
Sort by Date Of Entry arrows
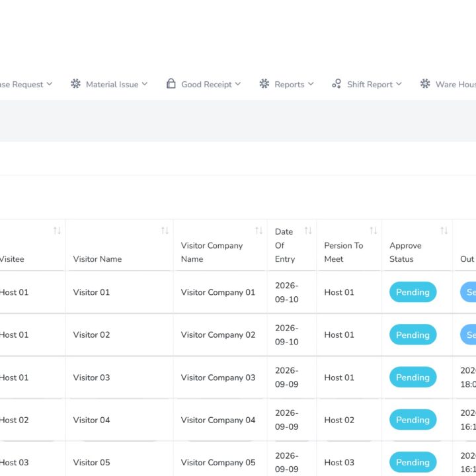tap(308, 231)
